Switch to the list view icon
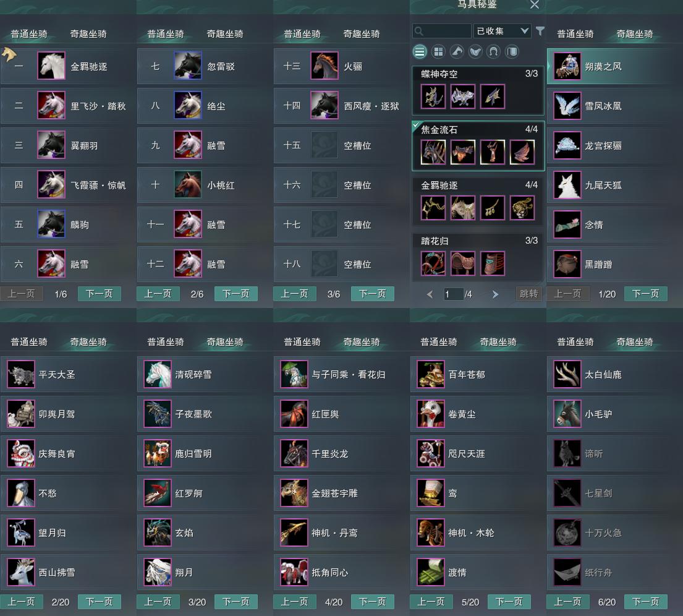Image resolution: width=683 pixels, height=616 pixels. tap(420, 52)
